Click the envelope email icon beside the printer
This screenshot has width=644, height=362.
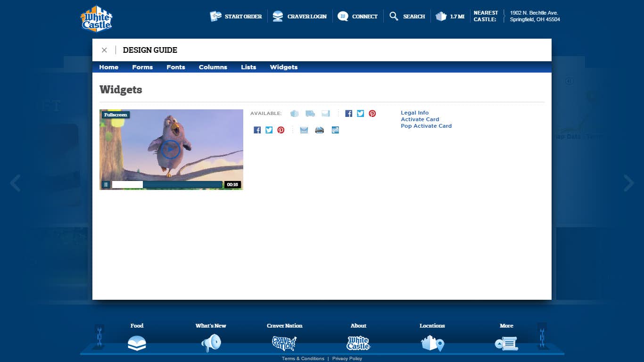[x=304, y=130]
